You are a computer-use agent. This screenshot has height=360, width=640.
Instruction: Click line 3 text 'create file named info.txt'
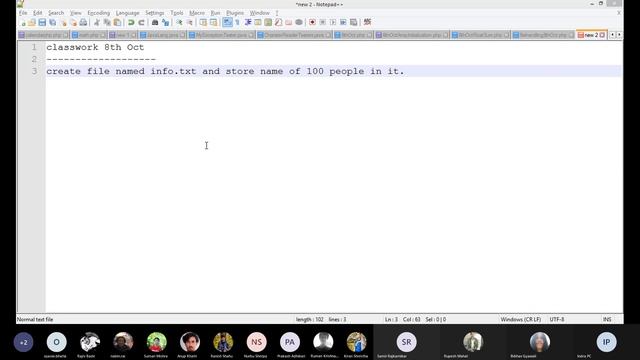pyautogui.click(x=121, y=71)
